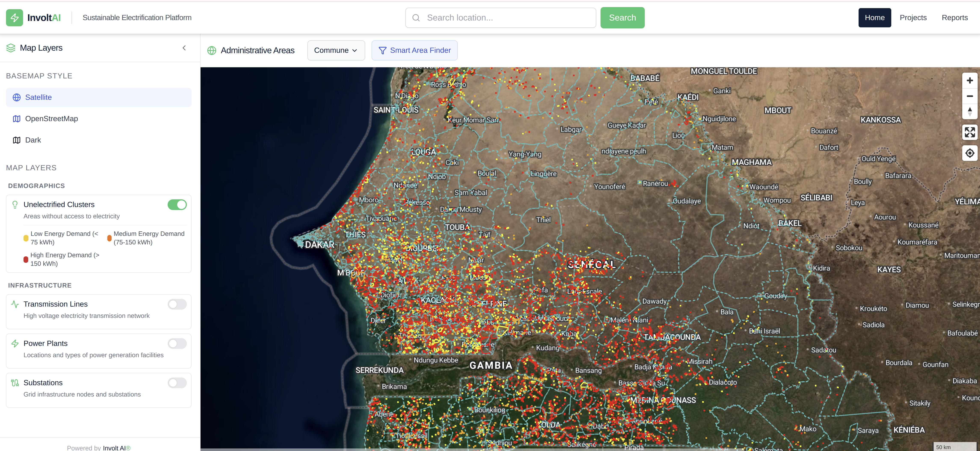Screen dimensions: 980x451
Task: Click the High Energy Demand red swatch
Action: point(26,259)
